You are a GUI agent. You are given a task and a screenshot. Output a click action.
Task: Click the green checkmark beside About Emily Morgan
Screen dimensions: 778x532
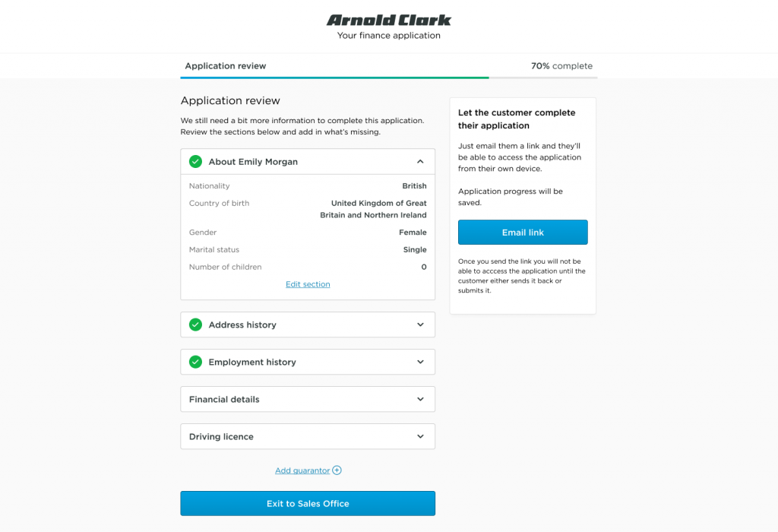click(195, 161)
